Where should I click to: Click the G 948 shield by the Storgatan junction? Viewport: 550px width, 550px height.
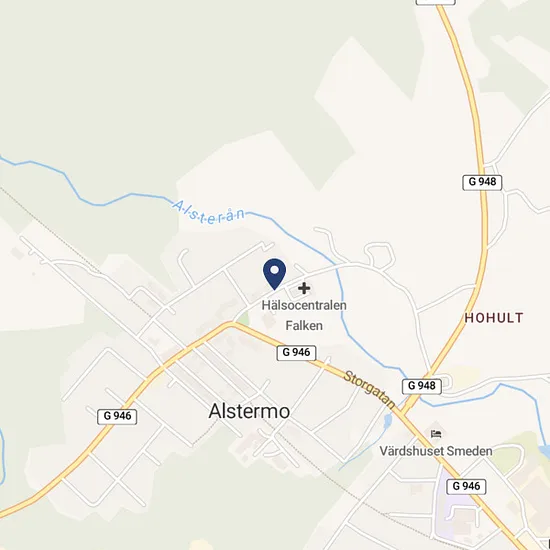pyautogui.click(x=422, y=386)
